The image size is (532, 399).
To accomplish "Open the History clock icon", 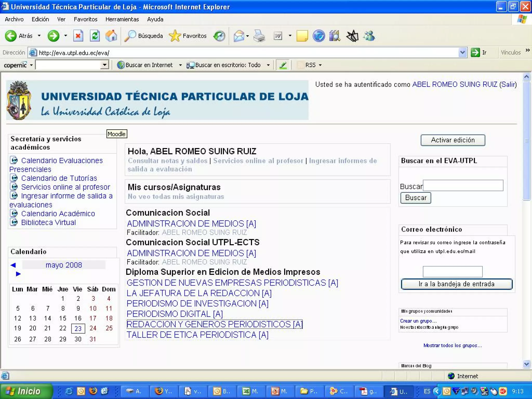I will coord(219,36).
